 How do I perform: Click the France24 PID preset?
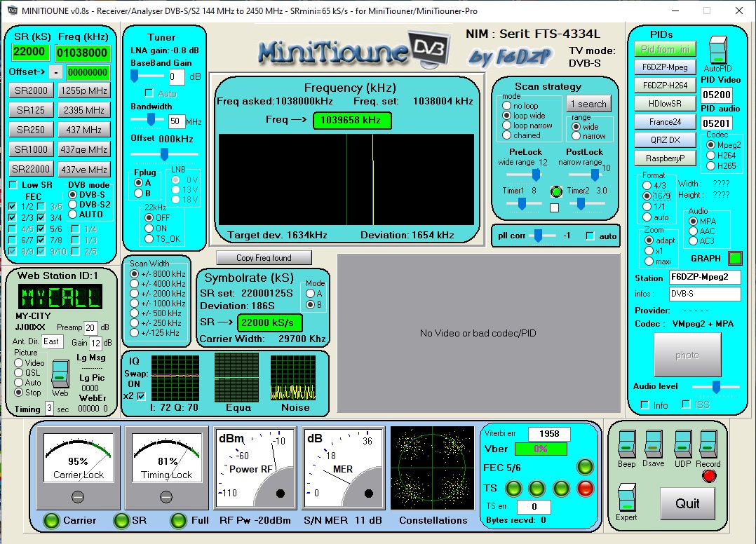665,122
